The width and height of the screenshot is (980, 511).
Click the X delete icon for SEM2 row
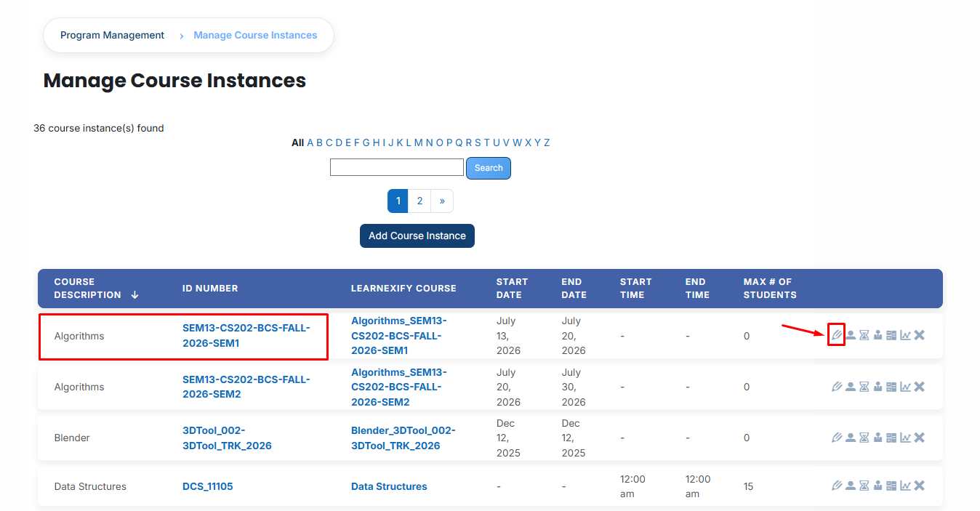click(920, 387)
